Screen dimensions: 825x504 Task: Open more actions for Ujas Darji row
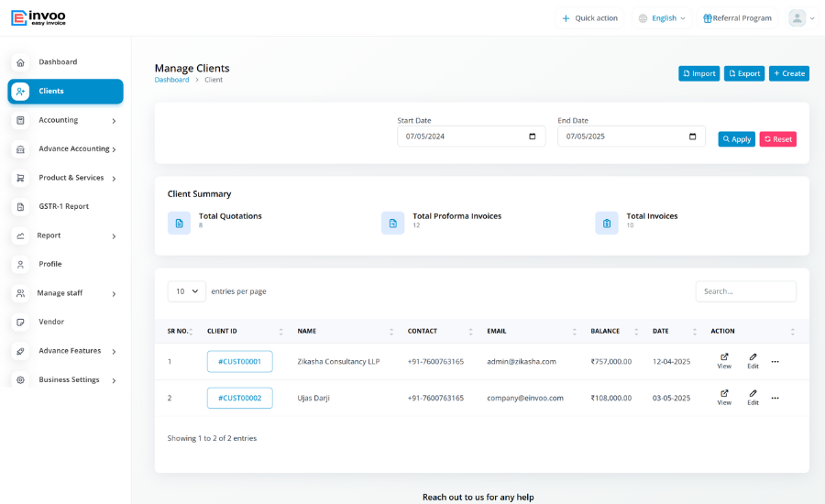point(775,399)
